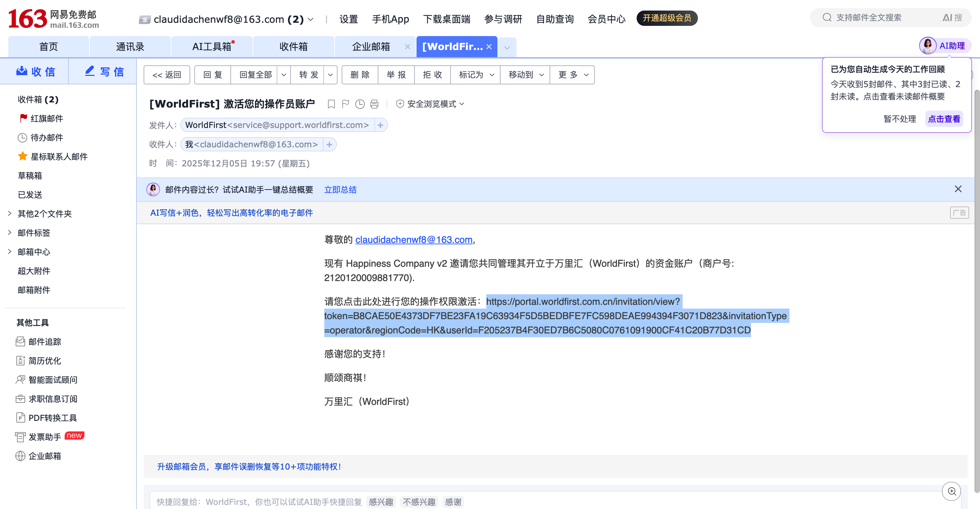The width and height of the screenshot is (980, 509).
Task: Click the safe browsing mode shield icon
Action: click(400, 104)
